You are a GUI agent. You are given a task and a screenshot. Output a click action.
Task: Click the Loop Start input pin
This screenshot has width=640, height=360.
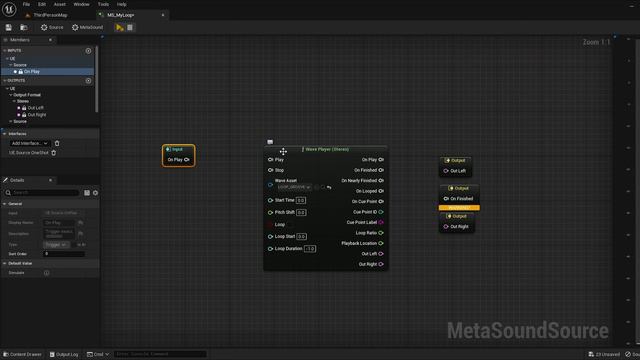click(x=270, y=236)
